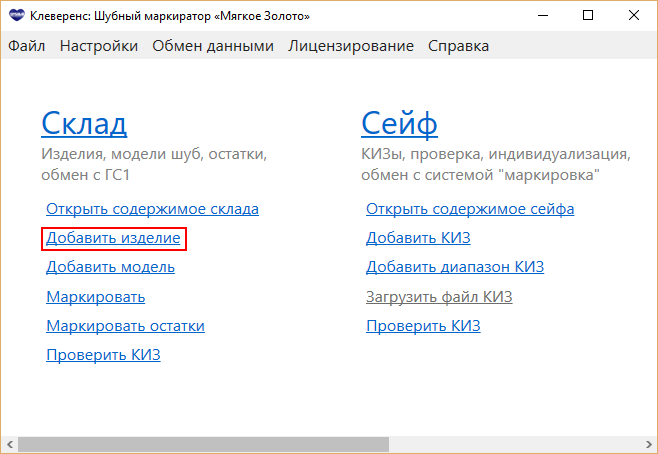Click the Склад heading link
This screenshot has width=658, height=454.
(x=84, y=123)
